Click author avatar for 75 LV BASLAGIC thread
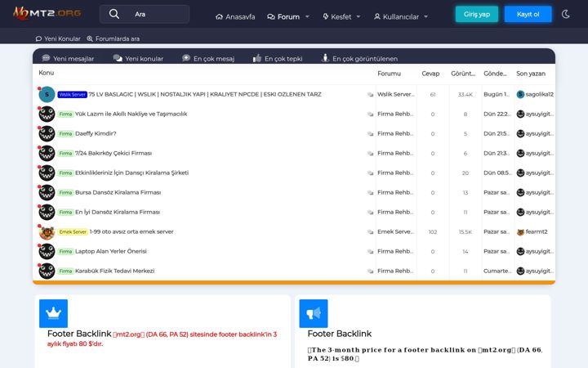Viewport: 588px width, 368px height. pos(47,94)
